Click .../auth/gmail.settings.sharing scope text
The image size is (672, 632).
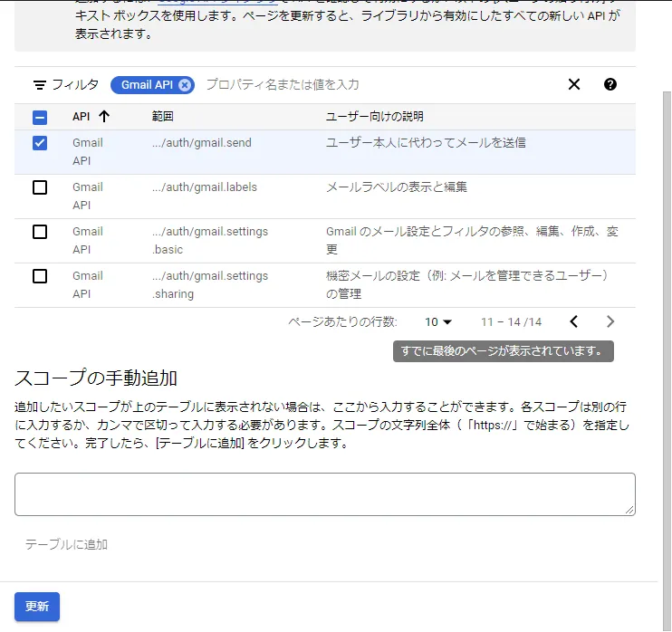(209, 284)
